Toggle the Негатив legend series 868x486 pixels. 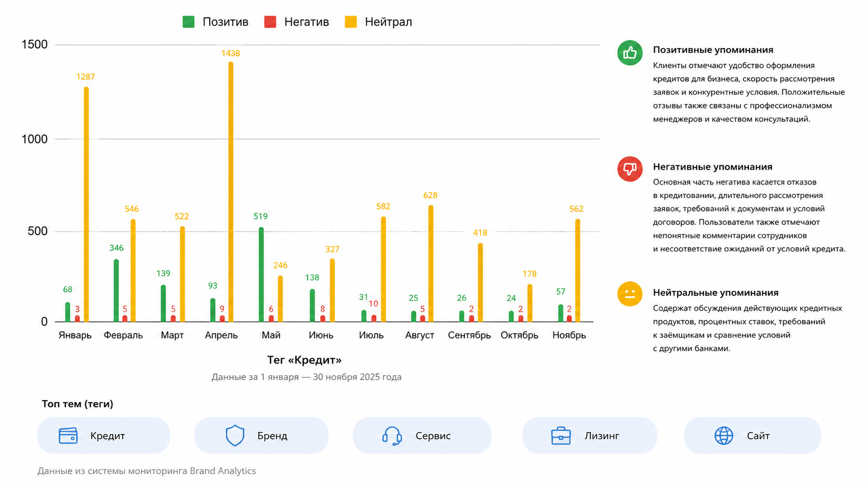coord(297,22)
